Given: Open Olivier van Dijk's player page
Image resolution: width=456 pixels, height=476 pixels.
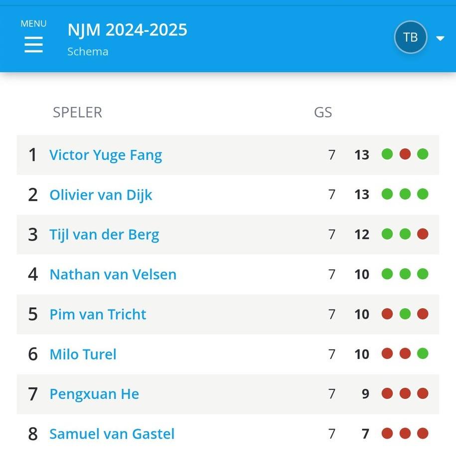Looking at the screenshot, I should 101,195.
